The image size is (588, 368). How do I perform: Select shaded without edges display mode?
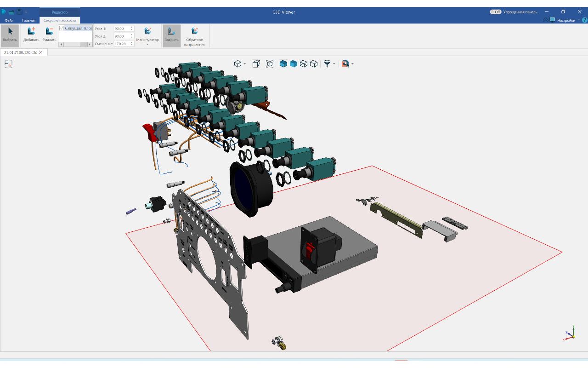coord(294,64)
